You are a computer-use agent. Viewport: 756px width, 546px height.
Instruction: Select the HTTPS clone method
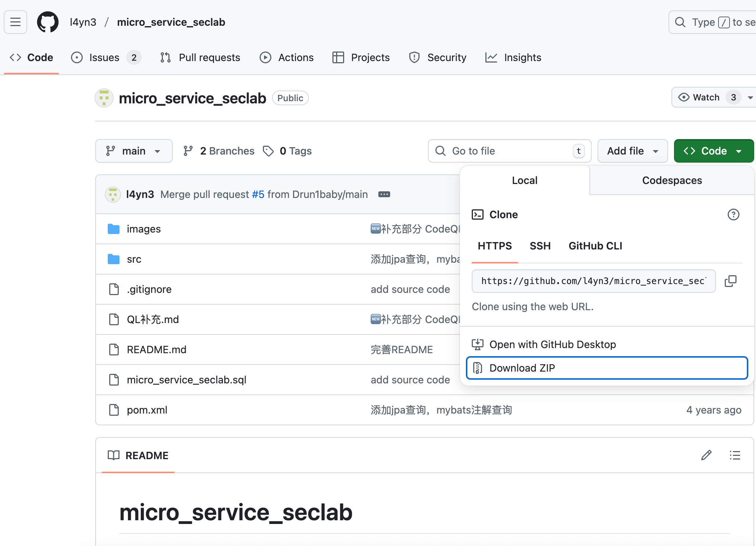pos(495,246)
